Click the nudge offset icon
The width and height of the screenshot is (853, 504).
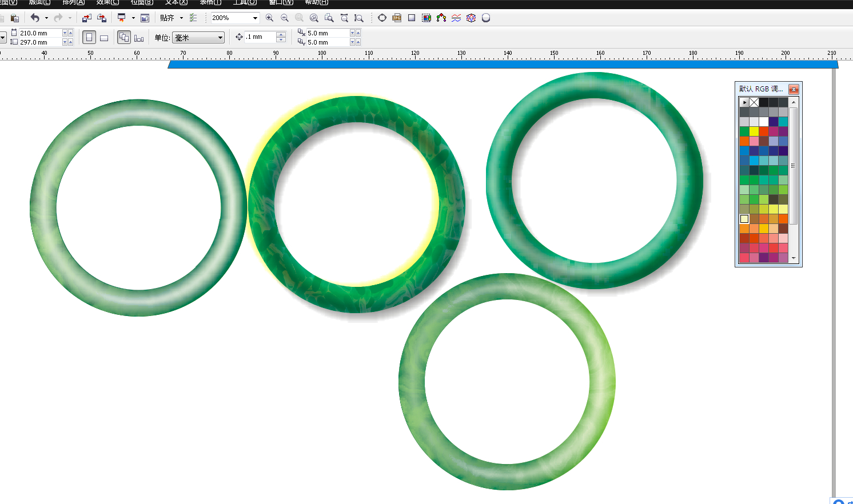tap(239, 37)
